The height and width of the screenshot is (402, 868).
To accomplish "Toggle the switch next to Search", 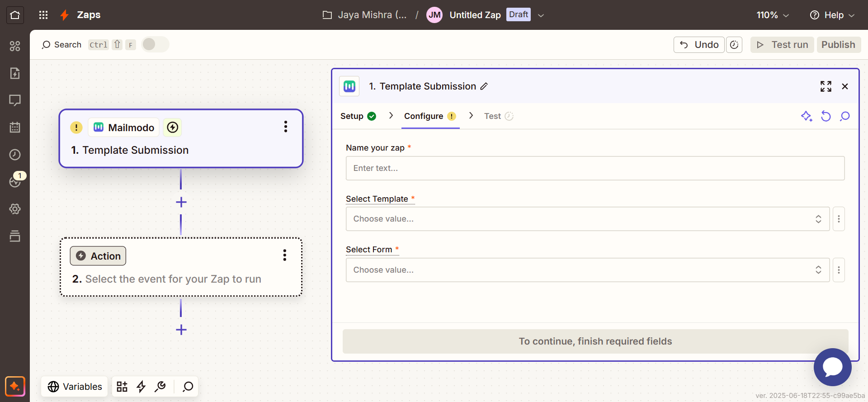I will [155, 44].
